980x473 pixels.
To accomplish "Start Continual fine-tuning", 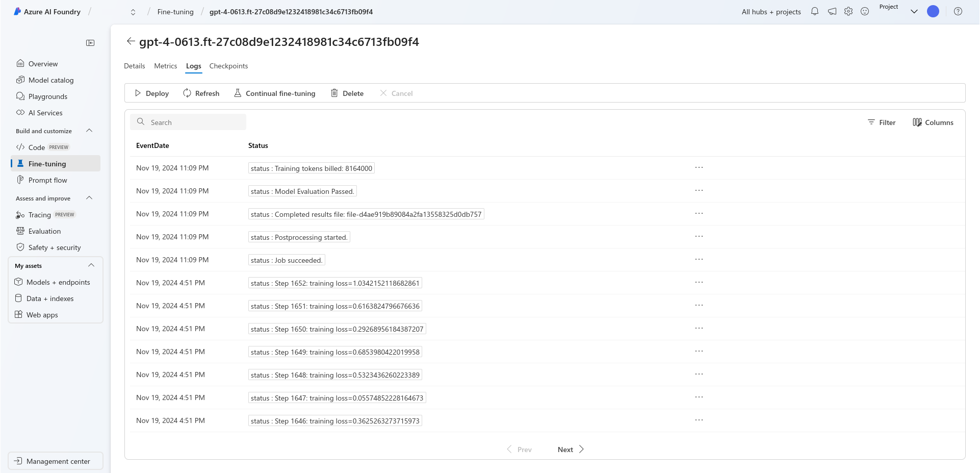I will 274,93.
